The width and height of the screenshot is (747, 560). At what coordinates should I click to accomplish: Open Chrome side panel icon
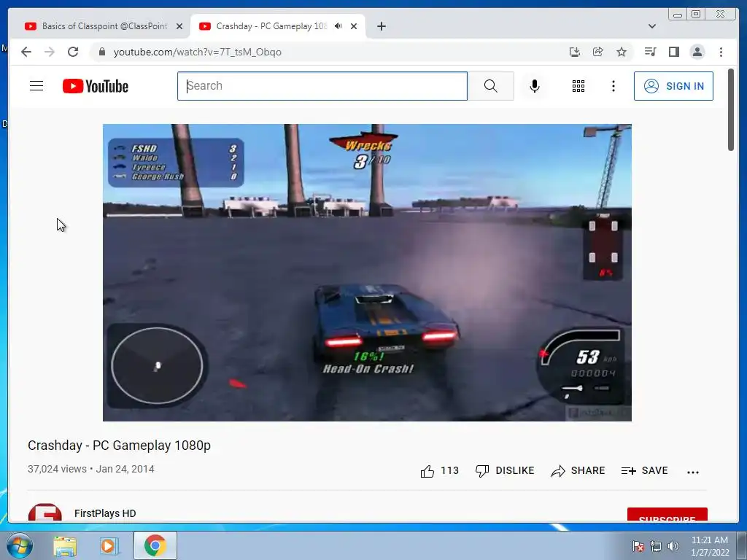(673, 52)
